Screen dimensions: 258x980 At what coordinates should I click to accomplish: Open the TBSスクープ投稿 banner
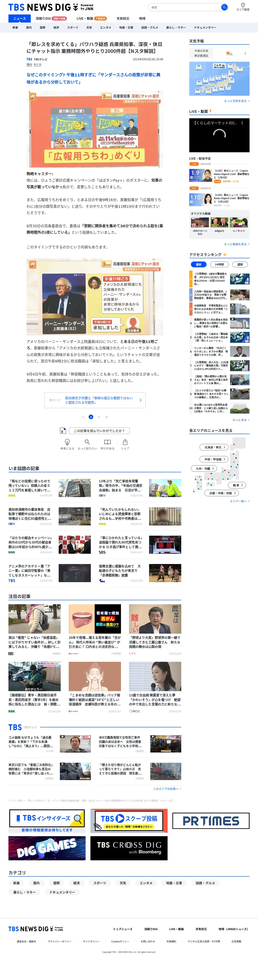(x=129, y=821)
